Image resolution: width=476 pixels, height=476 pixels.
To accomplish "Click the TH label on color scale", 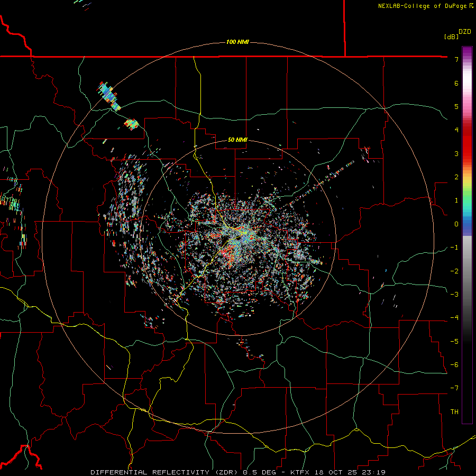I will (x=454, y=412).
